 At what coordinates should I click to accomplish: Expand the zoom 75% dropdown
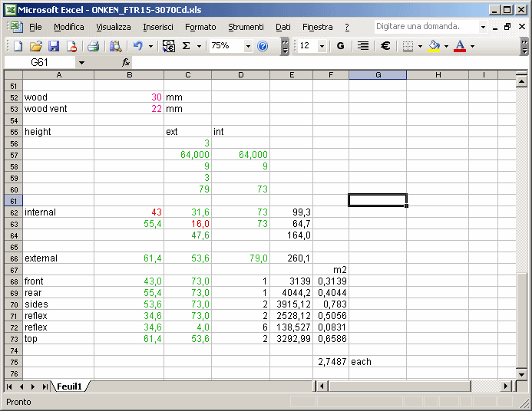point(248,46)
